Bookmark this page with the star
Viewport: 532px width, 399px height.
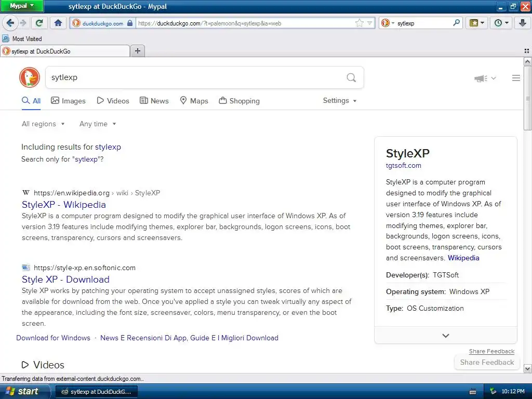click(359, 23)
